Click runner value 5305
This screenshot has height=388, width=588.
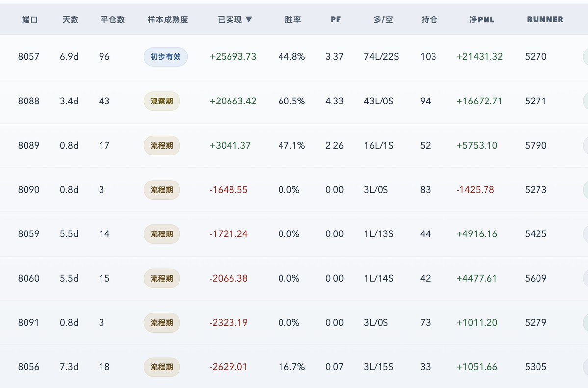pyautogui.click(x=536, y=366)
